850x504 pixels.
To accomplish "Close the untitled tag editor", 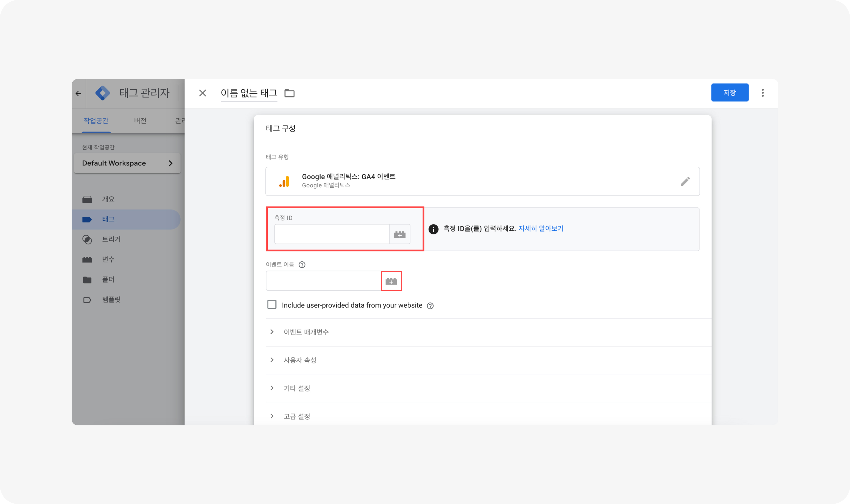I will point(202,93).
